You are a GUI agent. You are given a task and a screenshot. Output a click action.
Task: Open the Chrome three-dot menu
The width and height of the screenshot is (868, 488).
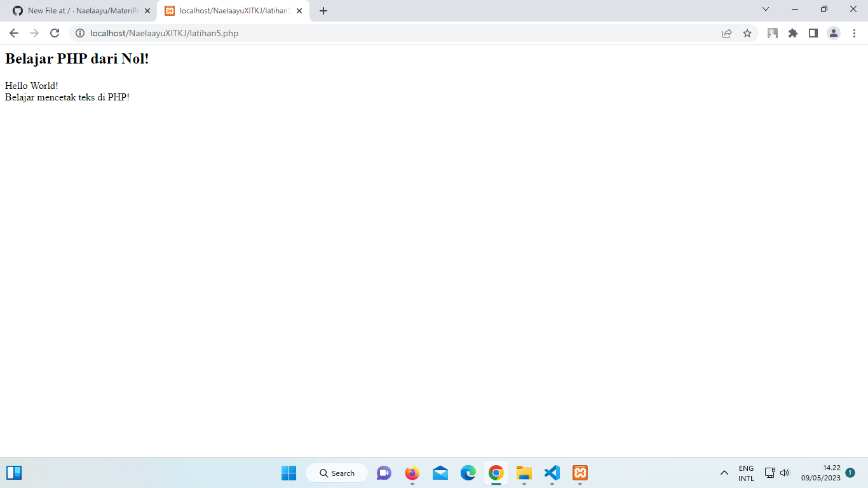tap(854, 33)
